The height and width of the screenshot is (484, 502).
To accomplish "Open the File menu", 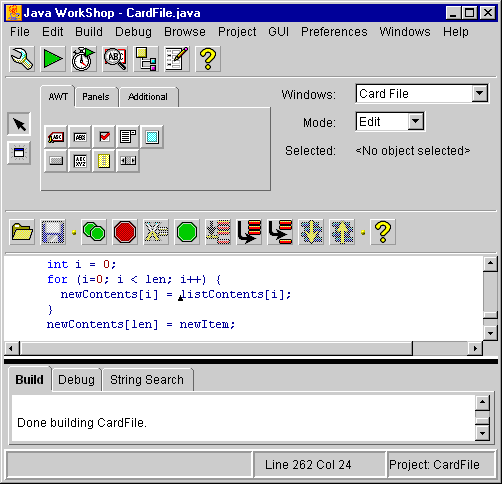I will coord(20,32).
